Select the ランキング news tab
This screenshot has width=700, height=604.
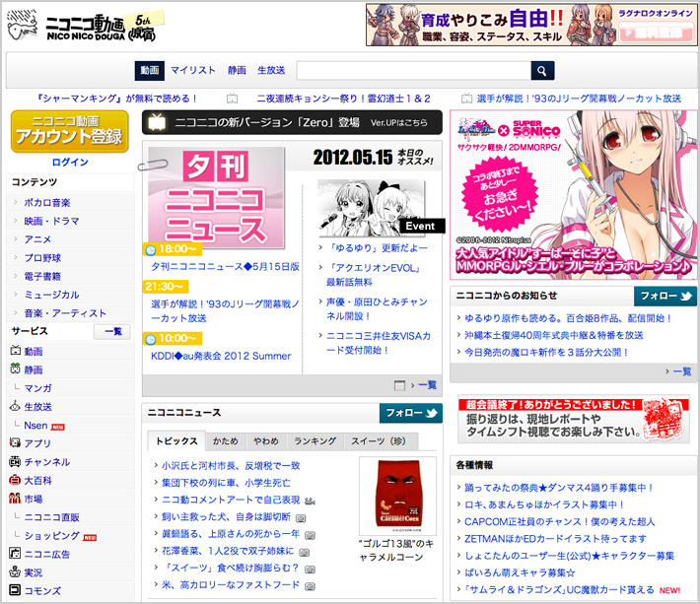[315, 441]
